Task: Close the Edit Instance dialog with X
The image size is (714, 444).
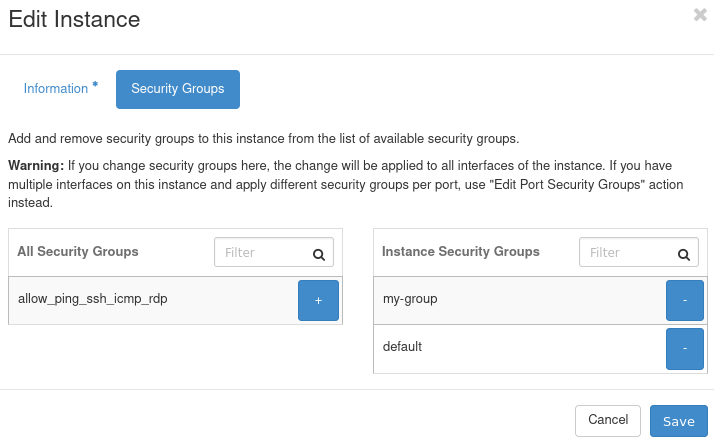Action: coord(700,15)
